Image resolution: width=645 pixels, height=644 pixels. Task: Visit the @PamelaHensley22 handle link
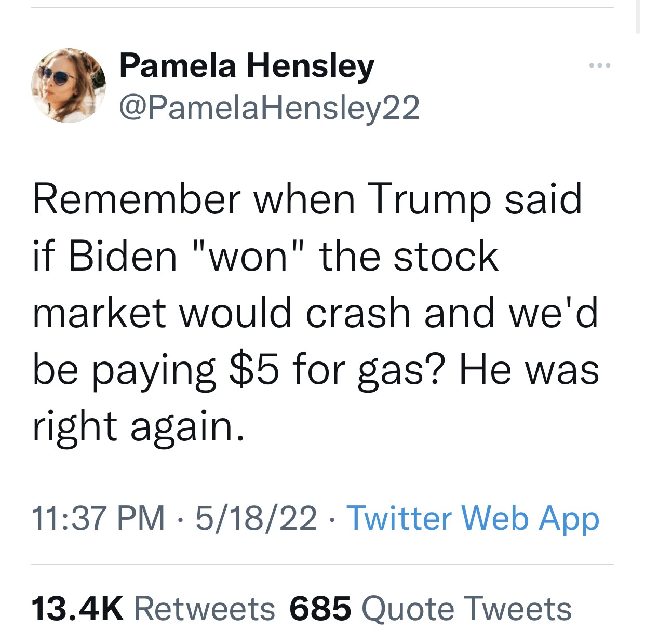pos(270,108)
